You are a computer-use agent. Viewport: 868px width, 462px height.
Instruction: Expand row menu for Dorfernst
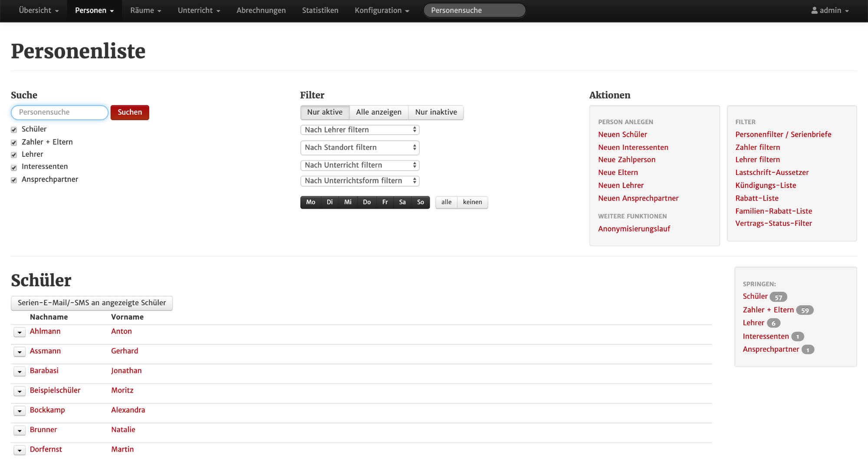(20, 450)
